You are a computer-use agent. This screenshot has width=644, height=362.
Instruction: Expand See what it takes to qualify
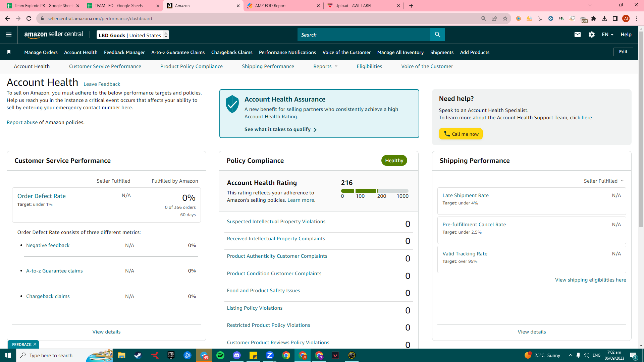coord(280,129)
